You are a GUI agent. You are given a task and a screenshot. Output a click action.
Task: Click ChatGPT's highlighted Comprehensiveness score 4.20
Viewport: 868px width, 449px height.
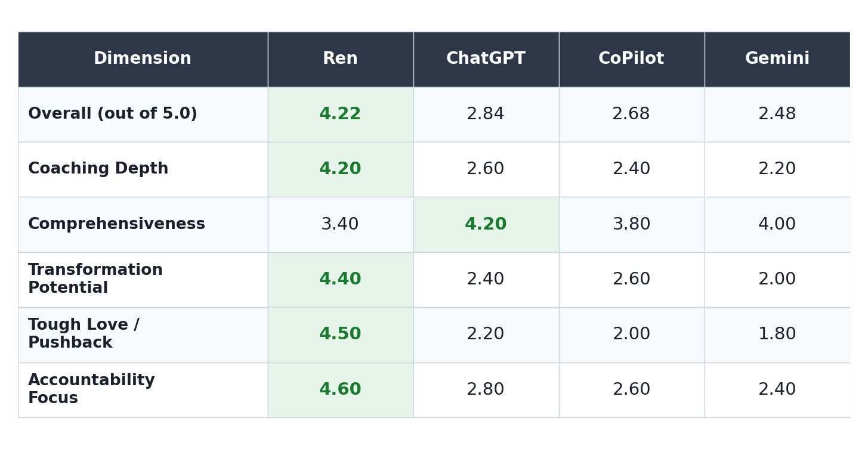486,225
